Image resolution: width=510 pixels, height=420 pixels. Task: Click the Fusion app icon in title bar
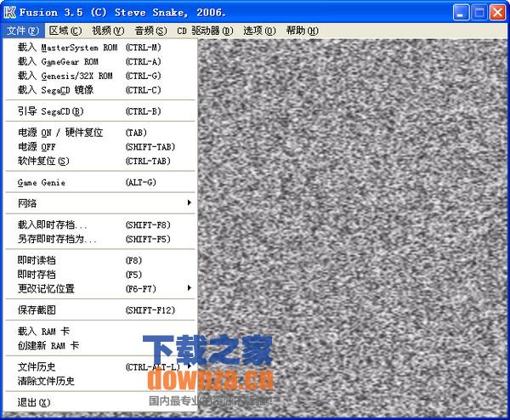tap(9, 13)
